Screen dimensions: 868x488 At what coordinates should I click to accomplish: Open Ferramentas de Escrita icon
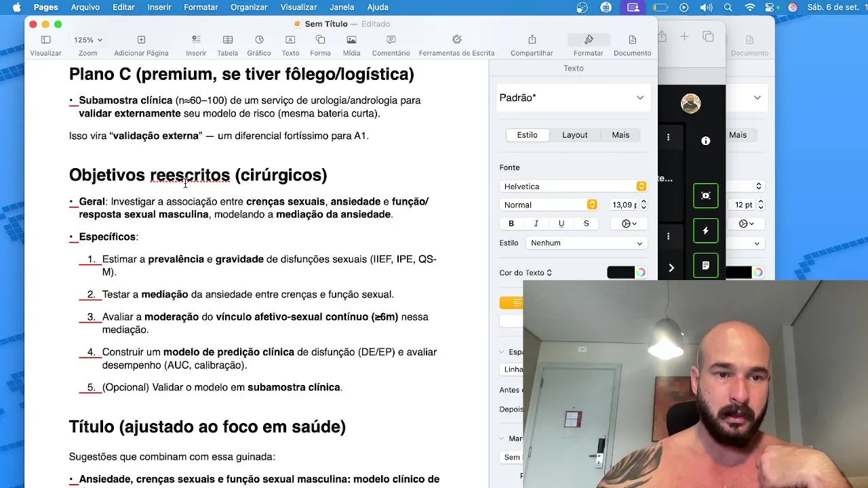[x=456, y=40]
